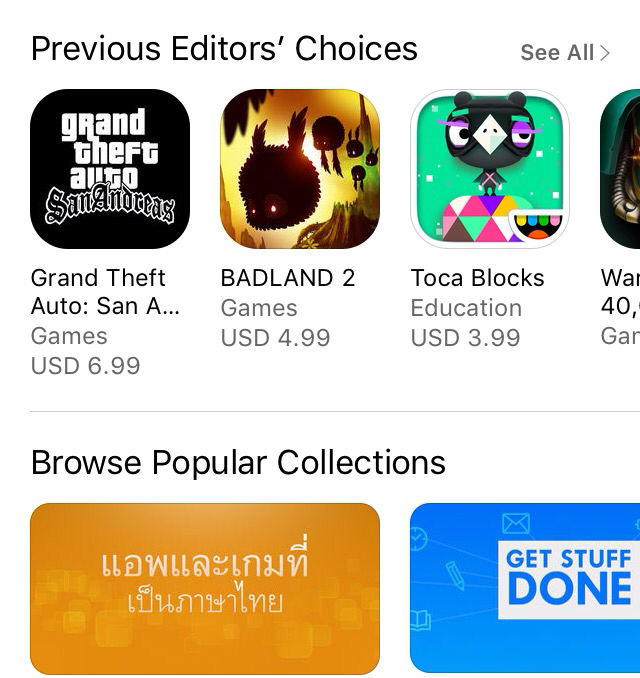The width and height of the screenshot is (640, 678).
Task: Open the Toca Blocks app icon
Action: click(490, 169)
